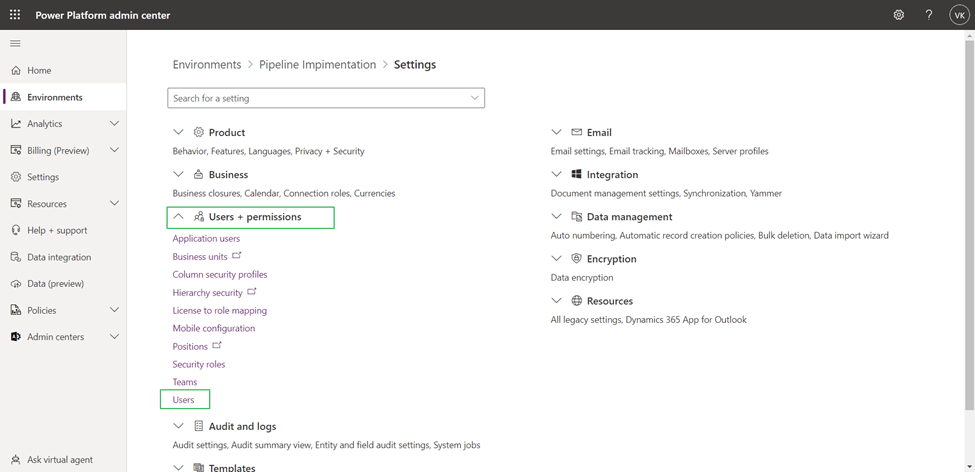975x472 pixels.
Task: Open the Security roles link
Action: pos(199,364)
